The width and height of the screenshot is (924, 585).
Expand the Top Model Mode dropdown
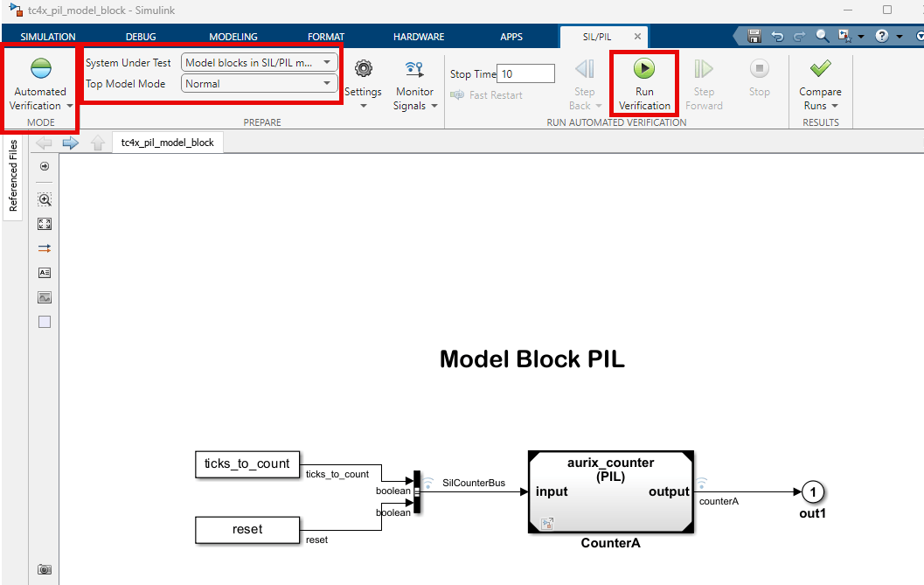tap(260, 84)
